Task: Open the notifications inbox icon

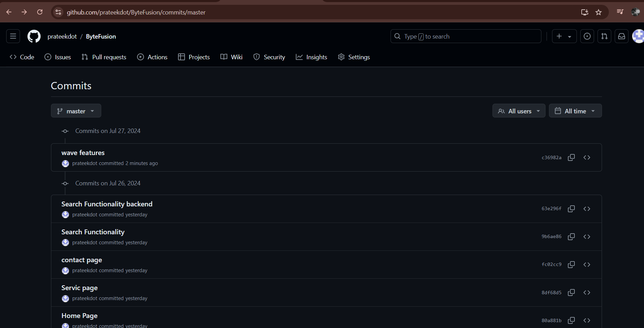Action: pos(622,36)
